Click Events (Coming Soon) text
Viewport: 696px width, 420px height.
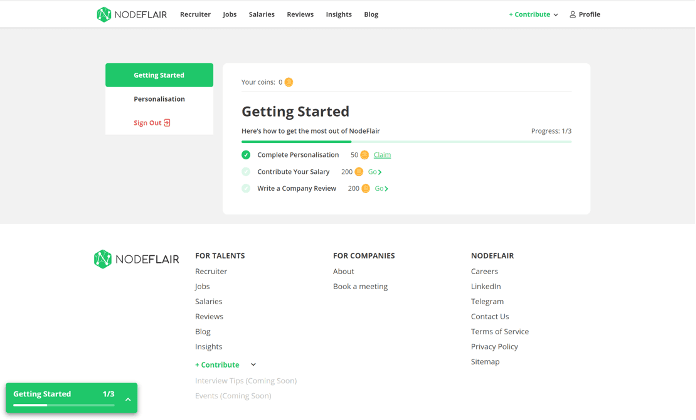coord(233,396)
